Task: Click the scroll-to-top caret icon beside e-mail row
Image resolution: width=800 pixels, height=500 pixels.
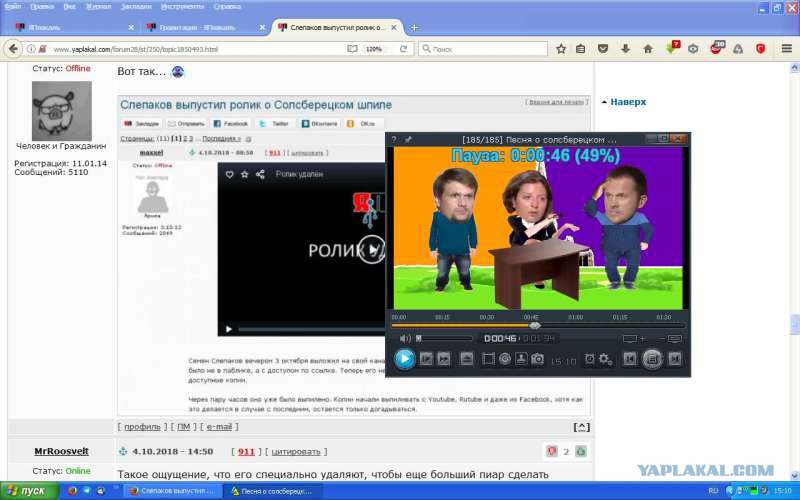Action: point(582,427)
